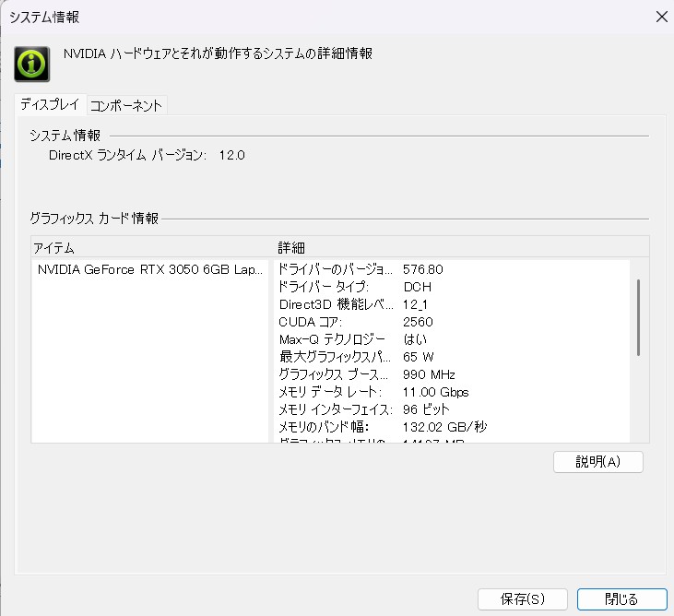This screenshot has width=674, height=616.
Task: Click the システム情報 section heading in the tab
Action: [x=65, y=136]
